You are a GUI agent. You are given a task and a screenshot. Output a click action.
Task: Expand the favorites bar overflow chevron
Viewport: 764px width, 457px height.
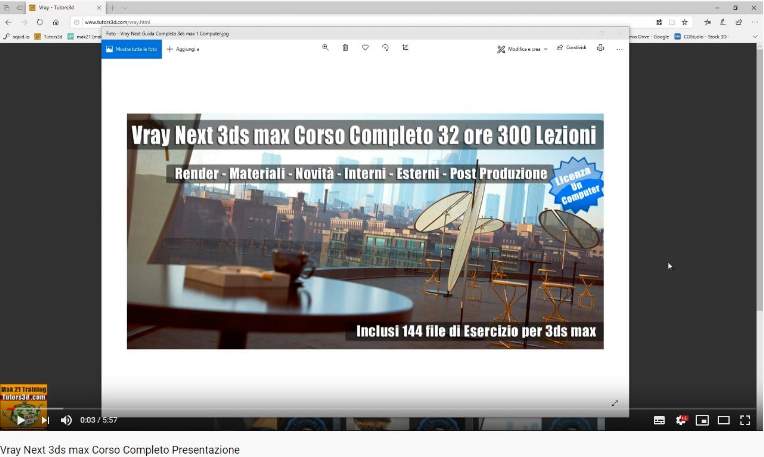coord(755,37)
